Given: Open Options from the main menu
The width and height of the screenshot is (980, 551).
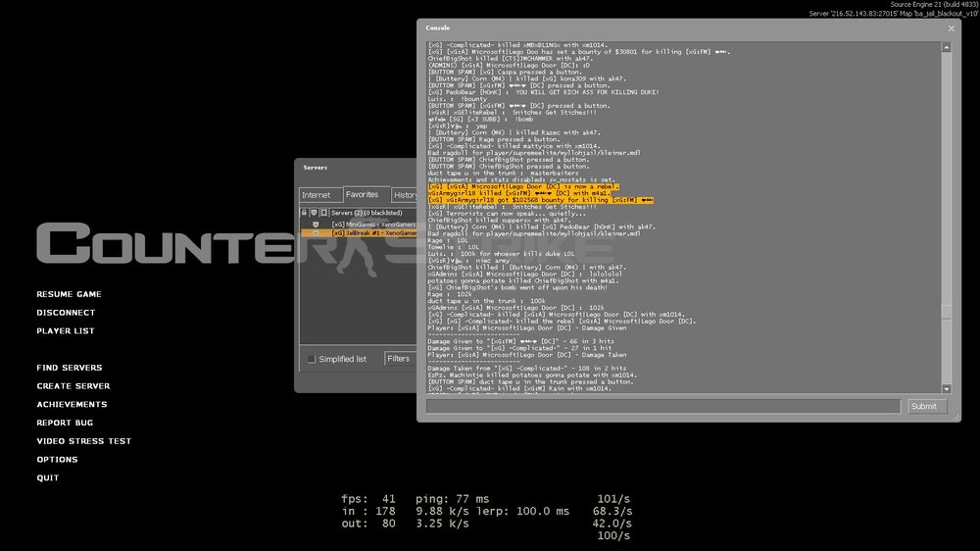Looking at the screenshot, I should [57, 459].
